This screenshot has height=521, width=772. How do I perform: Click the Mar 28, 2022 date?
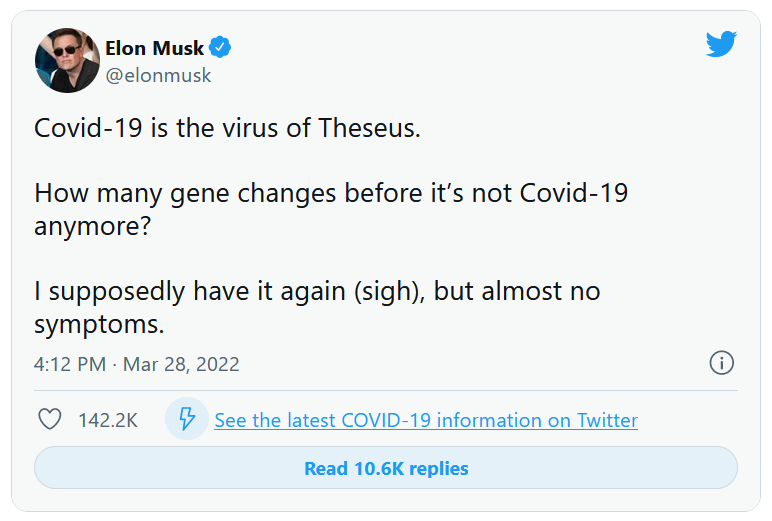tap(181, 364)
